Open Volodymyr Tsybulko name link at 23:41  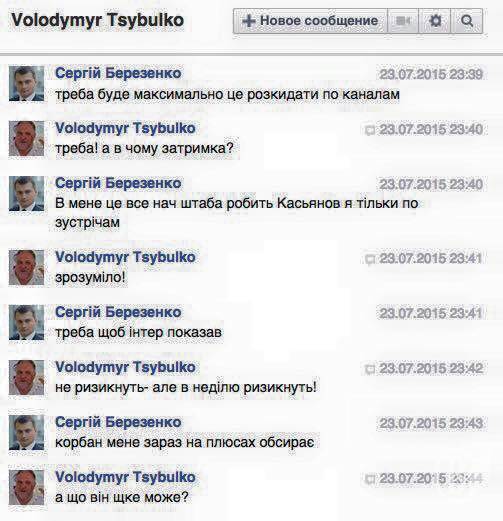click(x=125, y=257)
